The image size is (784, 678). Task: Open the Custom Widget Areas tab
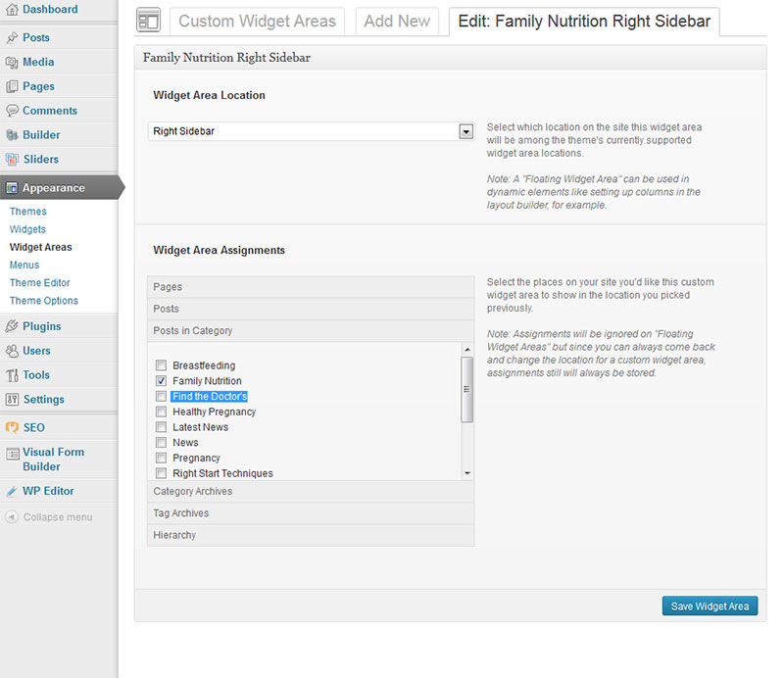tap(257, 22)
